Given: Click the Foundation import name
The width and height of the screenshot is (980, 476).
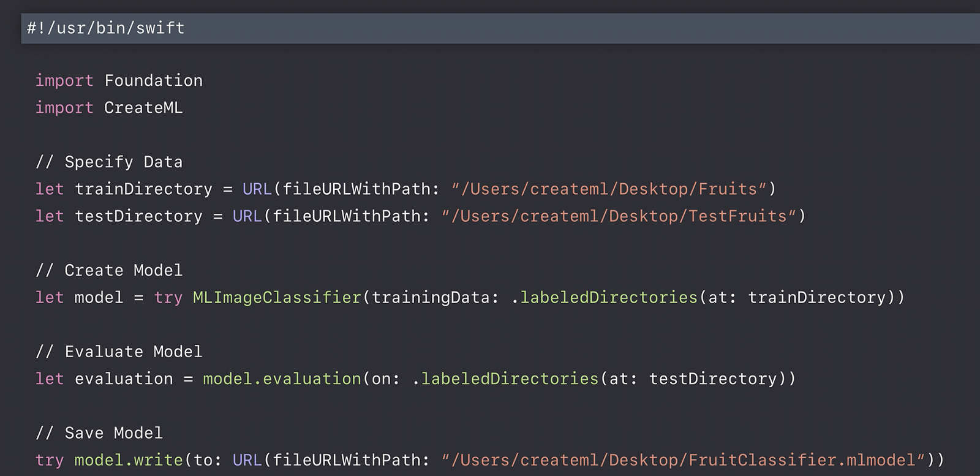Looking at the screenshot, I should tap(153, 80).
